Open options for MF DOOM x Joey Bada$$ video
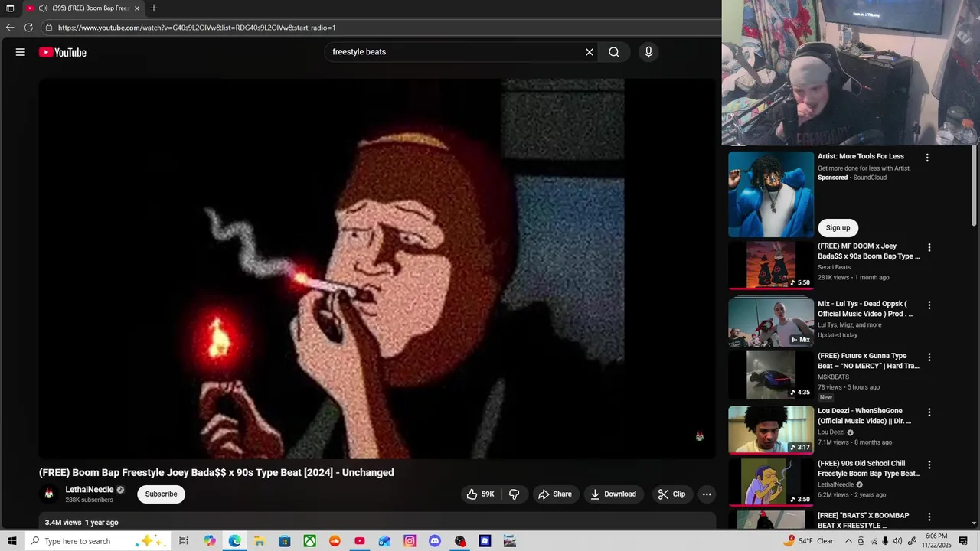This screenshot has height=551, width=980. (929, 248)
